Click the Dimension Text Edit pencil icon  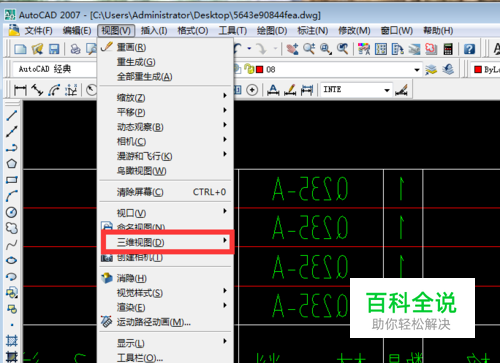(x=290, y=90)
